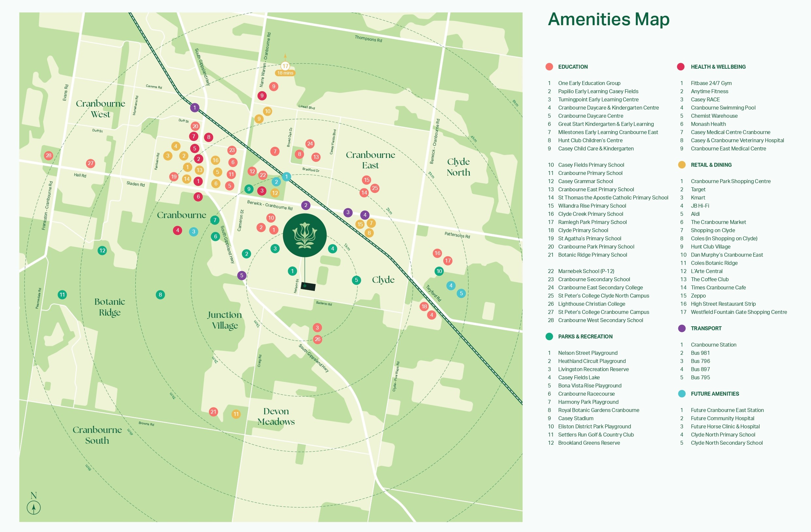Select the purple Bus 795 marker 5
This screenshot has height=532, width=811.
tap(242, 275)
